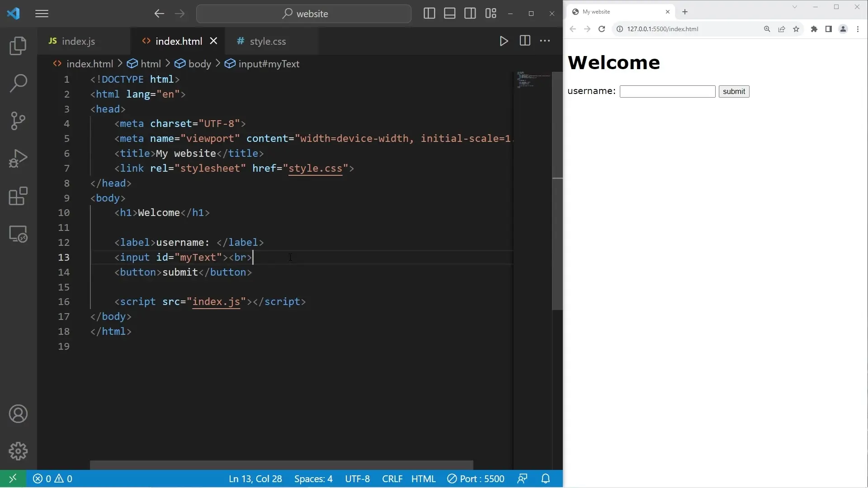View site information icon in address bar
Image resolution: width=868 pixels, height=488 pixels.
pyautogui.click(x=619, y=29)
